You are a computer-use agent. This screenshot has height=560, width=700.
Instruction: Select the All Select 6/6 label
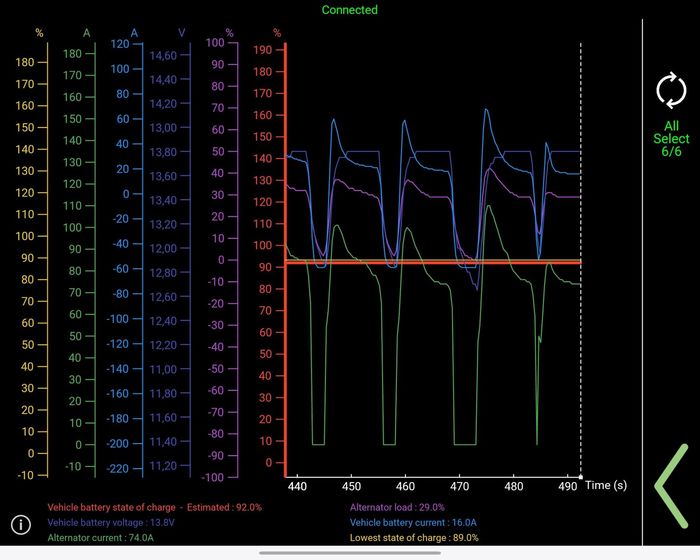coord(671,138)
